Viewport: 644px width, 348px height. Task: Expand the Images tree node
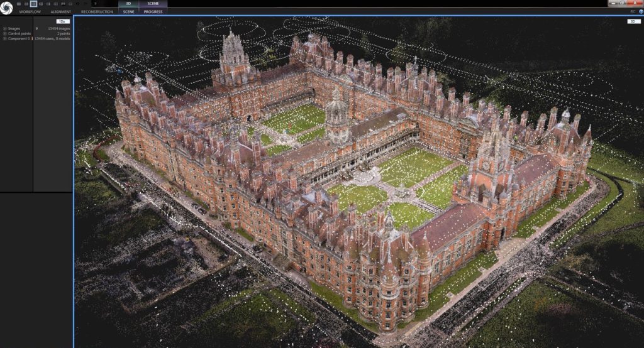click(5, 29)
